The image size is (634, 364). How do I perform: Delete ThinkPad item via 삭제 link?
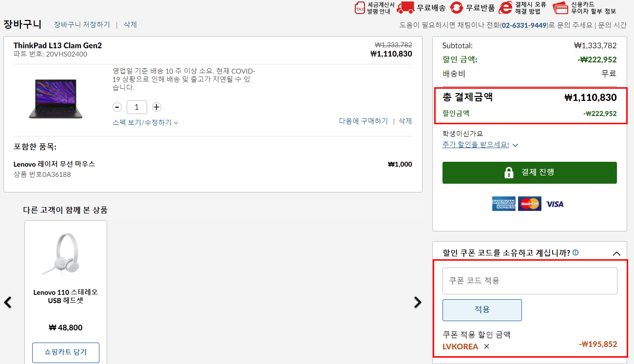[405, 121]
